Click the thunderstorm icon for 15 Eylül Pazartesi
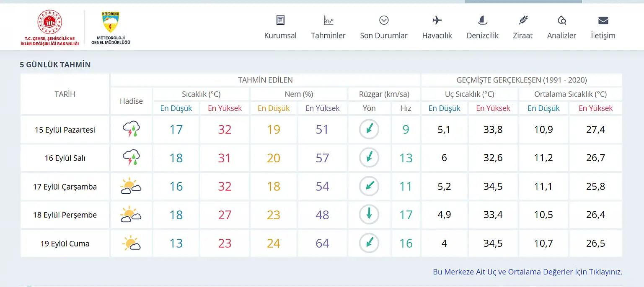The width and height of the screenshot is (644, 287). tap(131, 130)
